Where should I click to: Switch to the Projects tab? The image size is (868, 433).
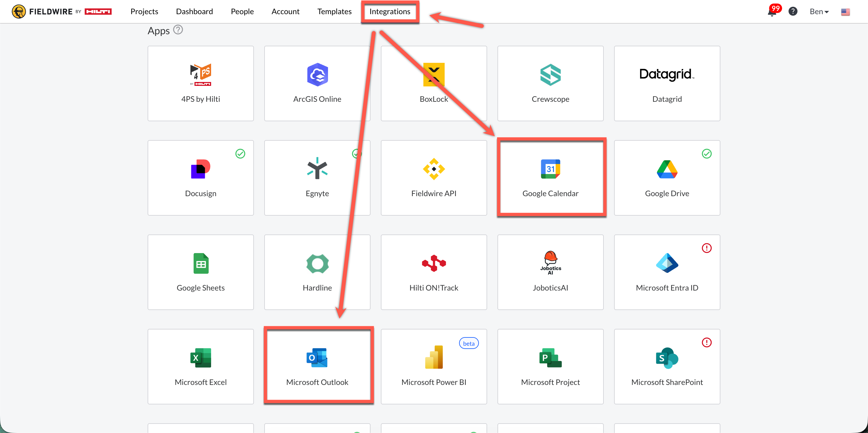[144, 12]
